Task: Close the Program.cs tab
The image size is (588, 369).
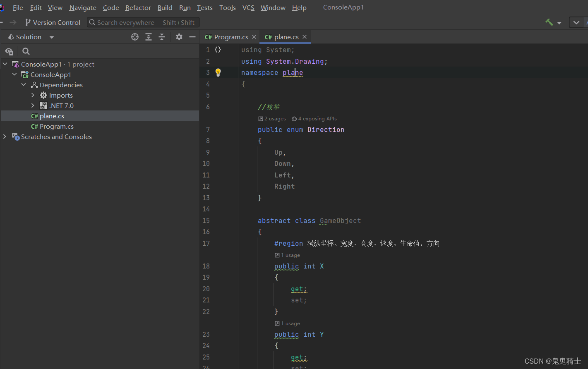Action: [254, 37]
